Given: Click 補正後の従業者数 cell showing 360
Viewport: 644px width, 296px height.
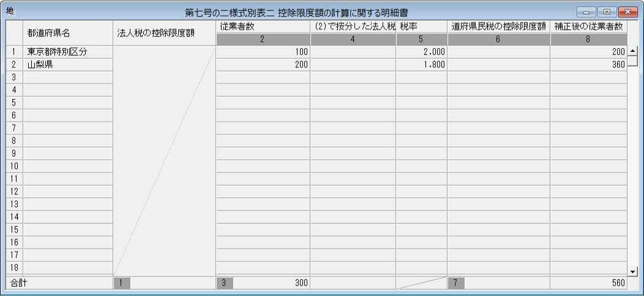Looking at the screenshot, I should (588, 65).
